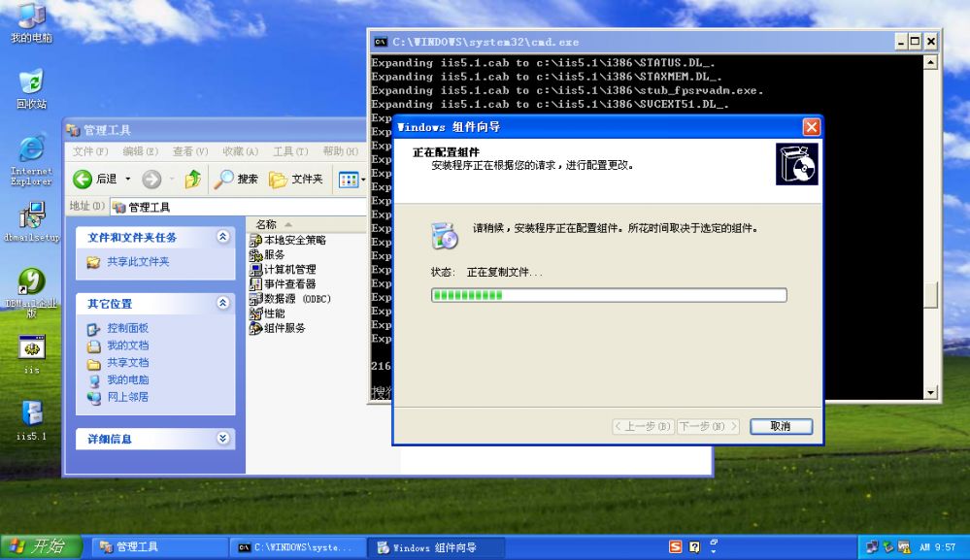Open the 数据源 (ODBC) item
The image size is (970, 560).
(290, 299)
